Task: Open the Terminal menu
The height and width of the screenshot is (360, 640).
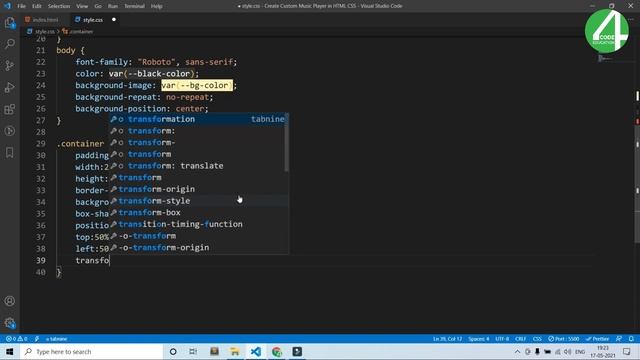Action: [134, 6]
